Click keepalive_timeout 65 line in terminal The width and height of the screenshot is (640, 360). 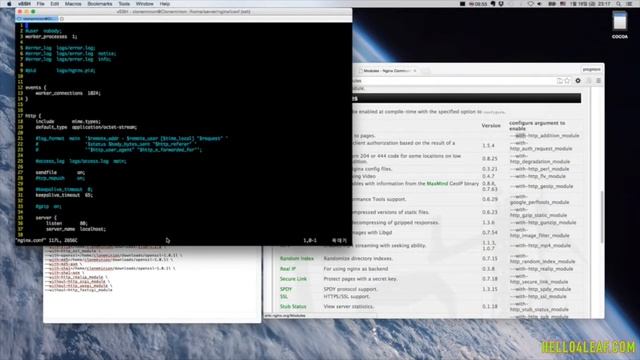coord(64,195)
